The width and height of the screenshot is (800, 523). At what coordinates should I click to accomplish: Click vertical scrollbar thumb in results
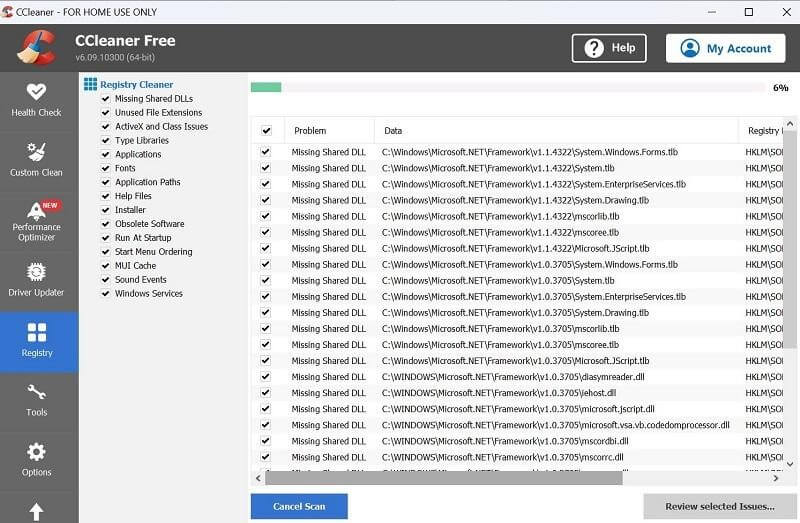click(790, 240)
